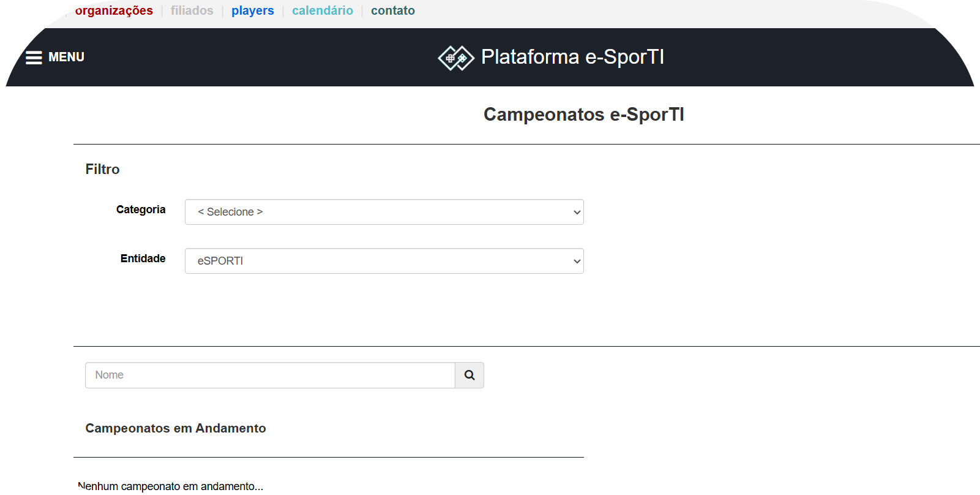The image size is (980, 495).
Task: Click the Campeonatos e-SporTI page heading
Action: [583, 115]
